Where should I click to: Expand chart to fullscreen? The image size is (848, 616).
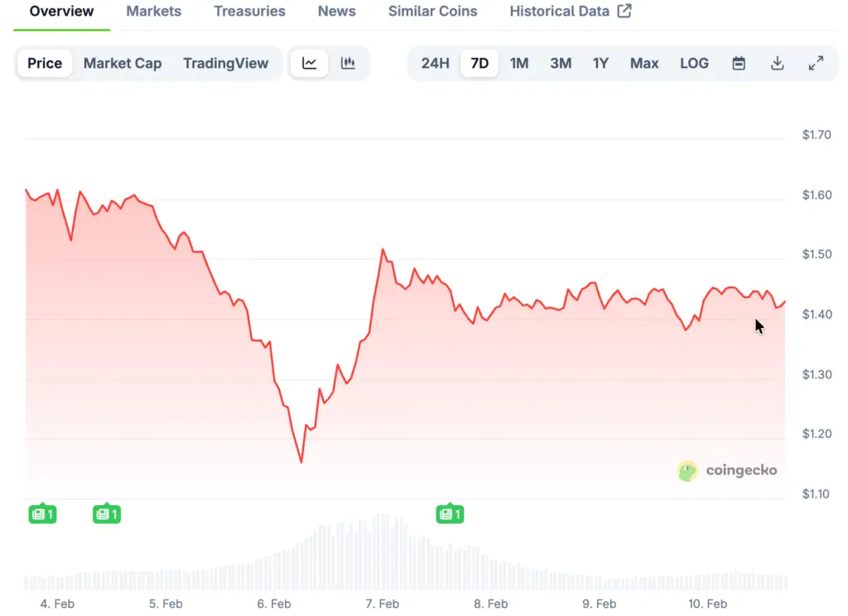[x=816, y=64]
